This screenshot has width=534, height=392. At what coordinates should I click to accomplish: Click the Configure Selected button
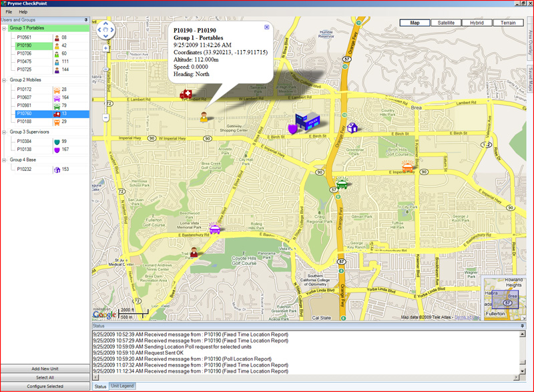(x=45, y=387)
